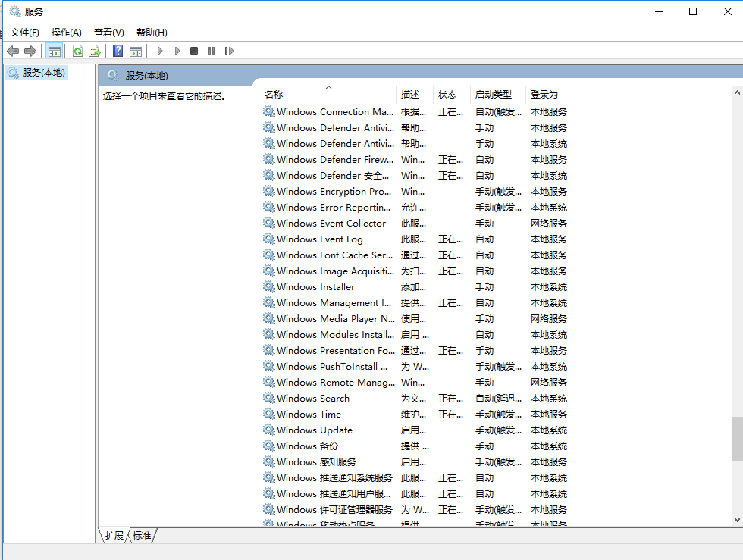Click the gear icon of Windows Time
Image resolution: width=743 pixels, height=560 pixels.
coord(269,414)
